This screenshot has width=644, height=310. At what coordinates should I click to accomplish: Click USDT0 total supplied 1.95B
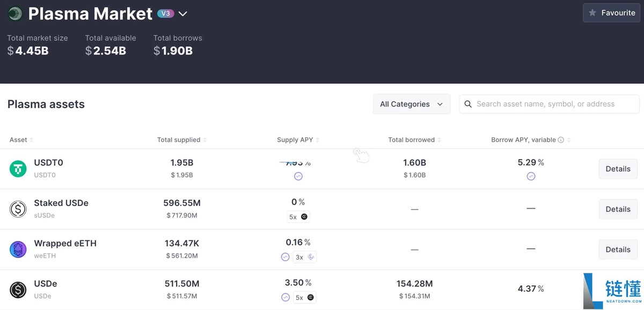coord(182,163)
